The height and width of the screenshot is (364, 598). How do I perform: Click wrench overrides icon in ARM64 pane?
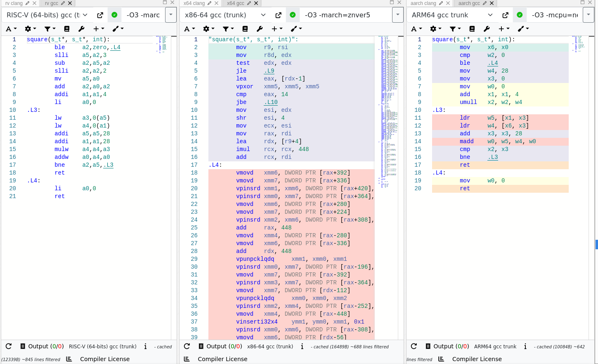tap(487, 29)
